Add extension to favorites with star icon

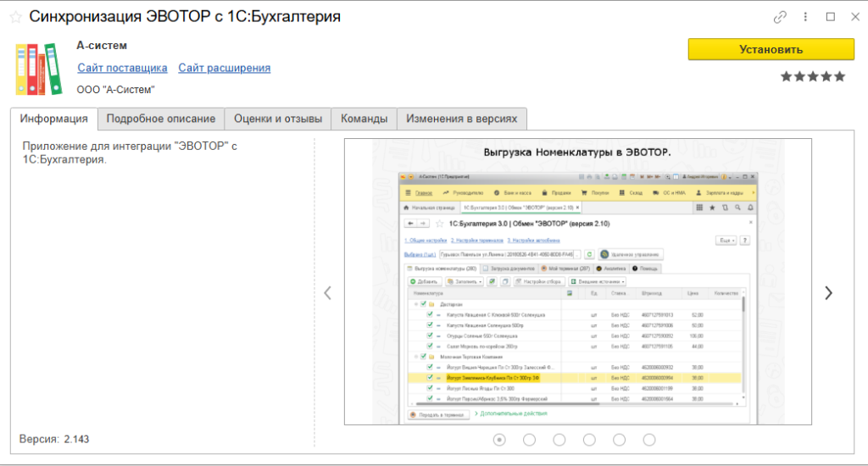click(15, 17)
